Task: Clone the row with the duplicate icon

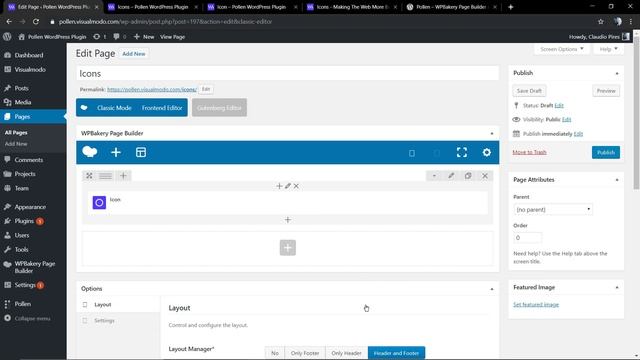Action: 468,176
